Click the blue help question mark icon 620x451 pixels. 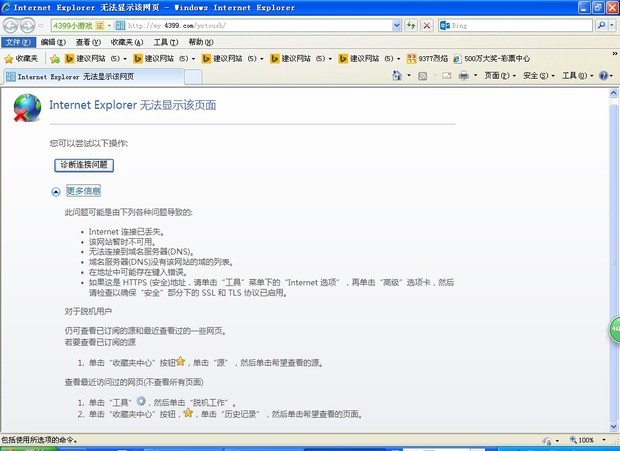pyautogui.click(x=603, y=75)
